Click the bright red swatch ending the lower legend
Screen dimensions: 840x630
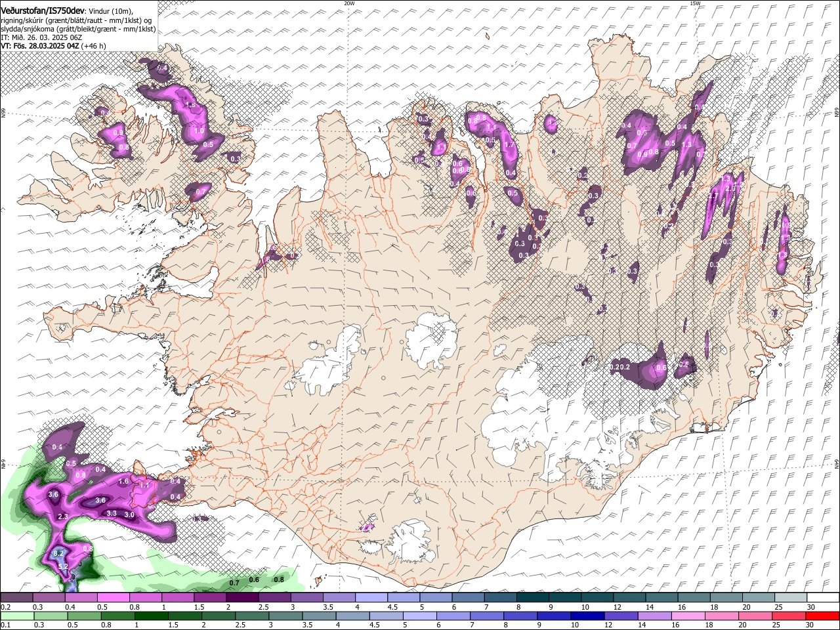click(823, 616)
